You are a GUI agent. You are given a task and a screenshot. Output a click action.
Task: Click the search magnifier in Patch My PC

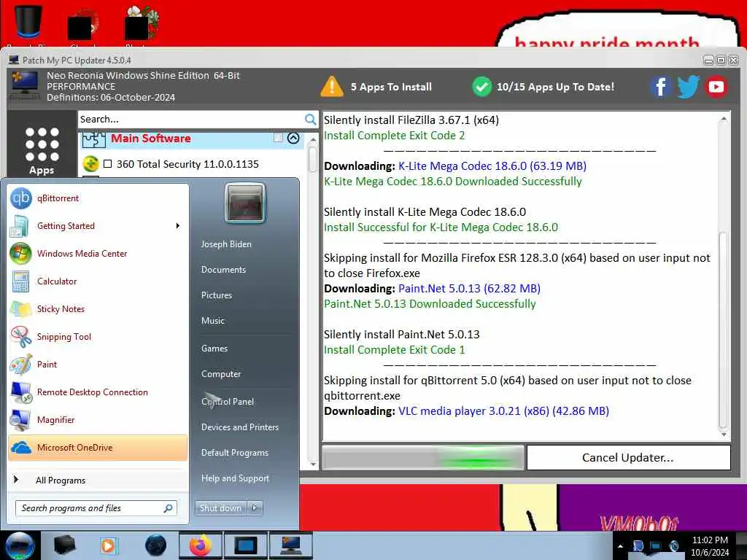tap(310, 119)
